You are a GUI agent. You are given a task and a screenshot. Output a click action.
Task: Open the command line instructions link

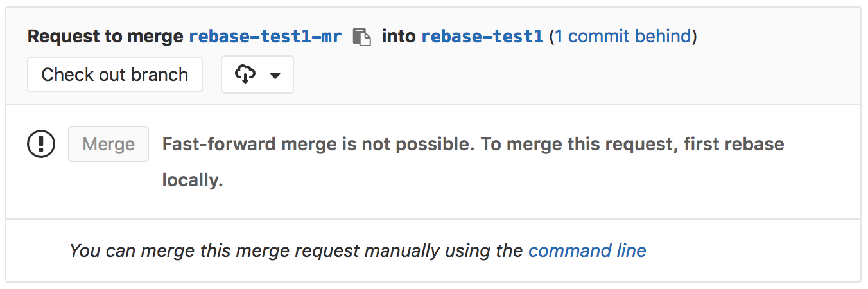(587, 250)
